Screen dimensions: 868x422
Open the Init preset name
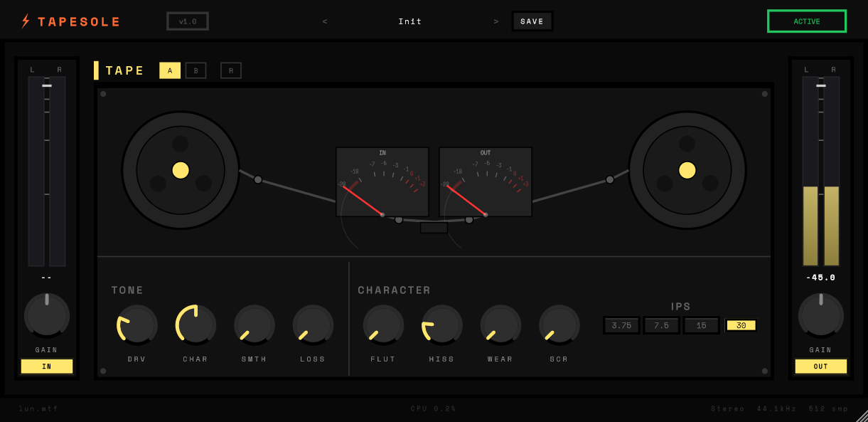[x=410, y=21]
